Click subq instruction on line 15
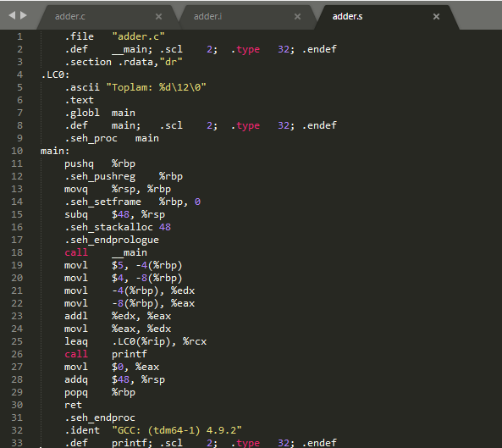 (x=76, y=214)
